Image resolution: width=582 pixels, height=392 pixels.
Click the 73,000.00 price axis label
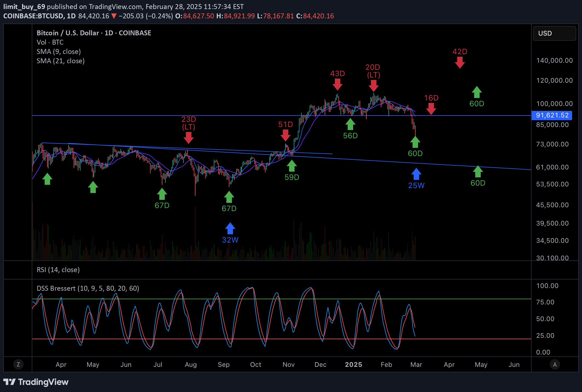pos(552,144)
